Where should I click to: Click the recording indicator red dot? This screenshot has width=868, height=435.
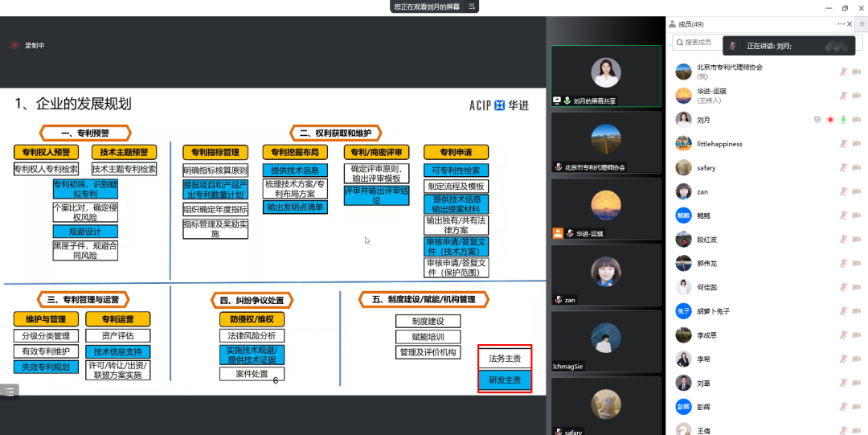tap(14, 46)
